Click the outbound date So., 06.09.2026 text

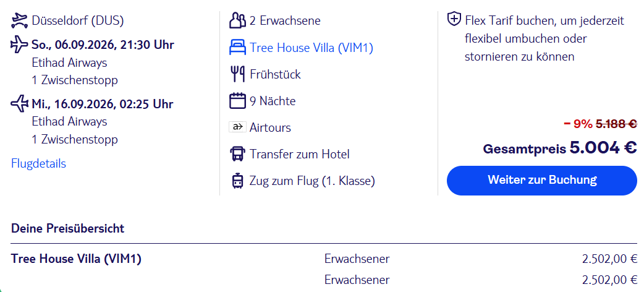[103, 45]
